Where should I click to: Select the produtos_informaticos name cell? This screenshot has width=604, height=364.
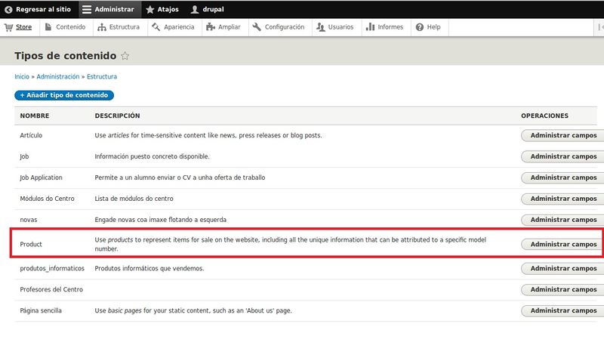click(x=52, y=269)
